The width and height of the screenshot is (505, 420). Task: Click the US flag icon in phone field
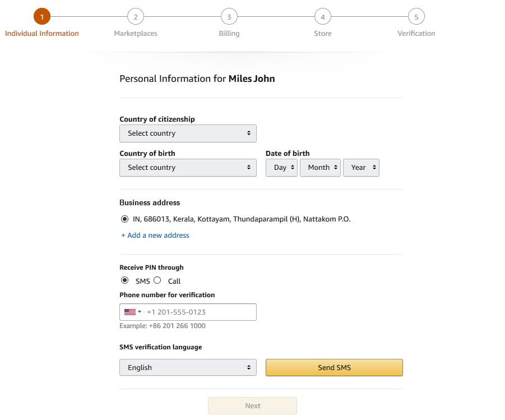129,312
